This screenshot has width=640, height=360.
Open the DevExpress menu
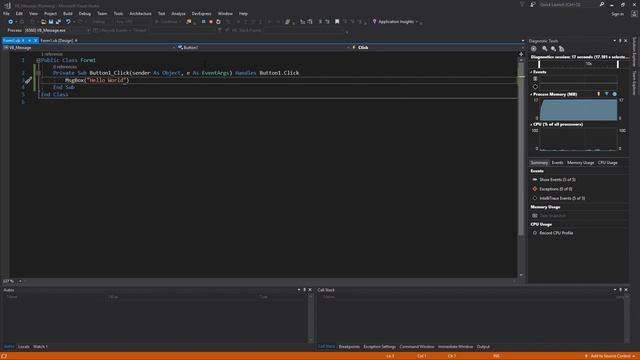coord(202,13)
